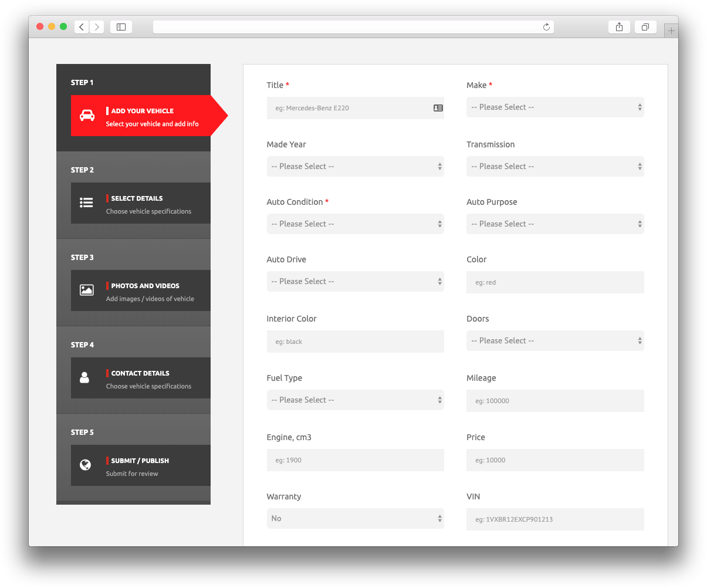This screenshot has width=707, height=588.
Task: Expand the Auto Condition dropdown
Action: click(x=355, y=224)
